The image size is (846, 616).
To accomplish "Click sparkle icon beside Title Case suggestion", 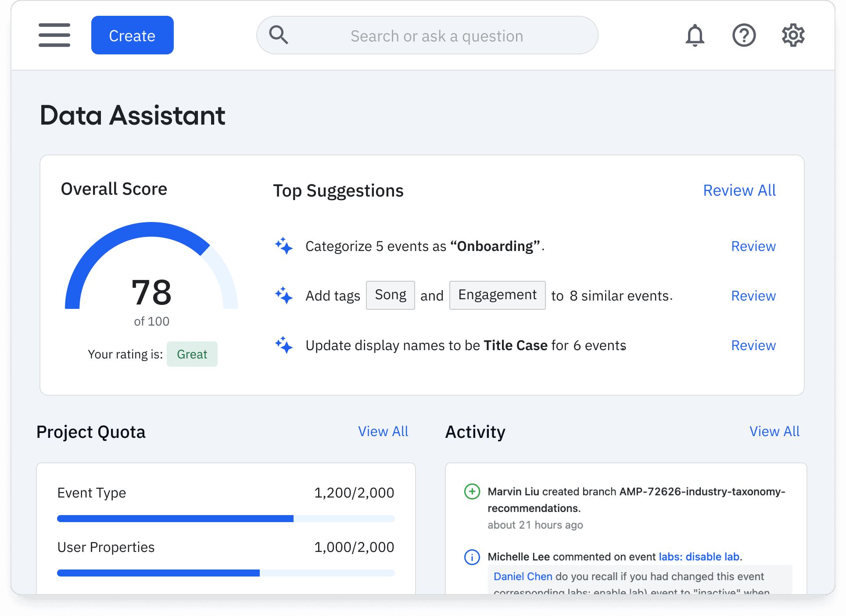I will tap(284, 345).
